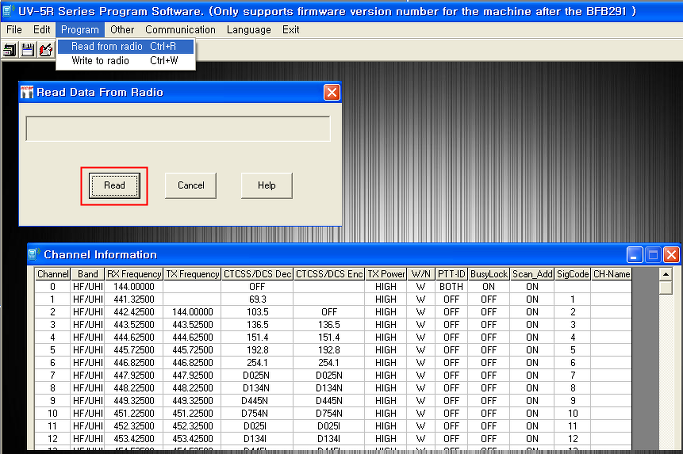The height and width of the screenshot is (454, 683).
Task: Click the floppy disk save icon
Action: [28, 50]
